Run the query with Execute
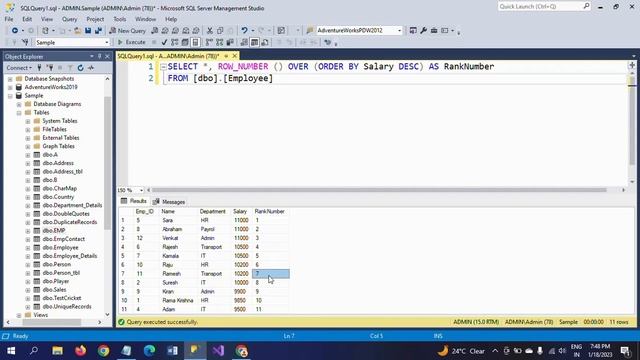Image resolution: width=640 pixels, height=360 pixels. (x=131, y=42)
